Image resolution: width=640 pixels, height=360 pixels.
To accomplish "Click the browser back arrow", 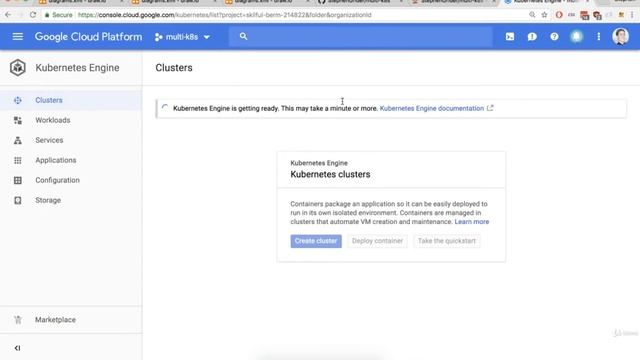I will pyautogui.click(x=8, y=15).
